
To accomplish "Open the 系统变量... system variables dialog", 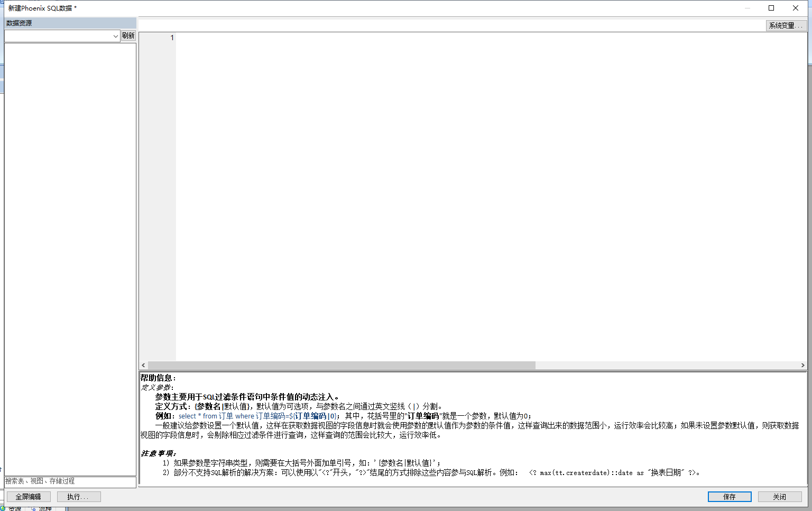I will point(786,25).
